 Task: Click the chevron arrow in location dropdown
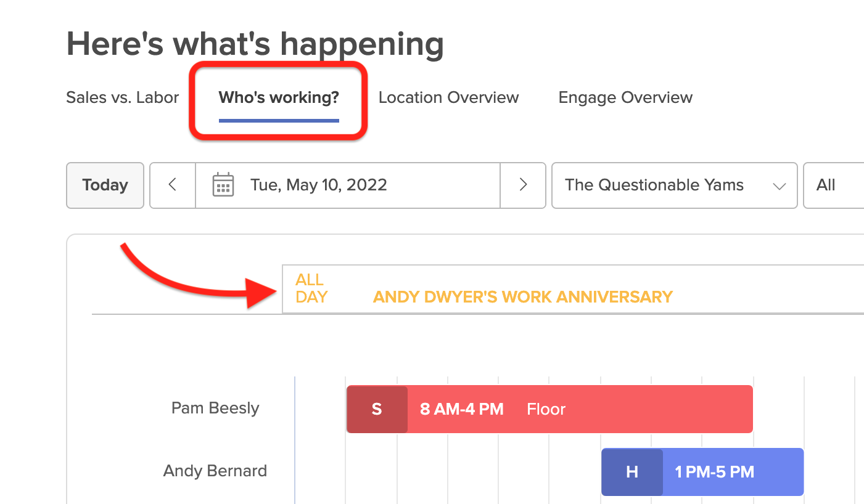coord(780,186)
